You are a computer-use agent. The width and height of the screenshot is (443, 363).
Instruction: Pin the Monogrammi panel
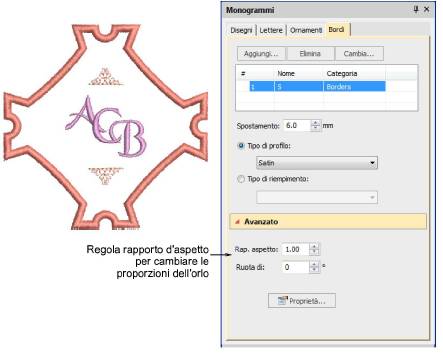416,9
